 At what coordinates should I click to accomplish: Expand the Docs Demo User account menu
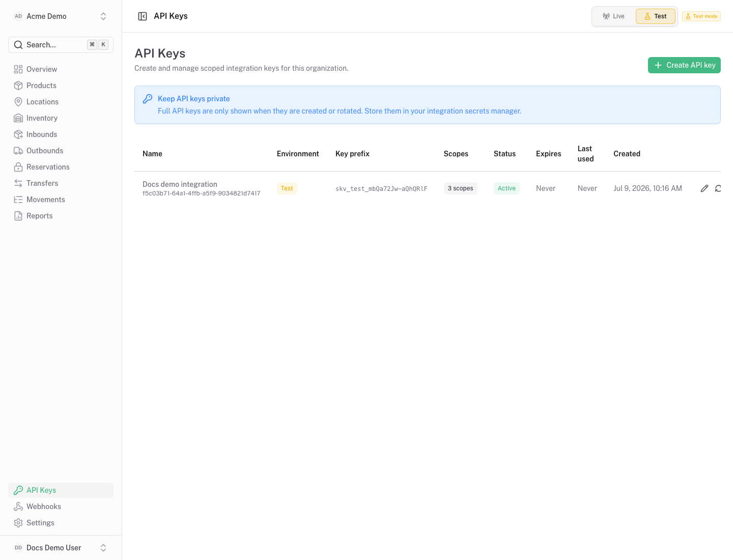point(61,548)
